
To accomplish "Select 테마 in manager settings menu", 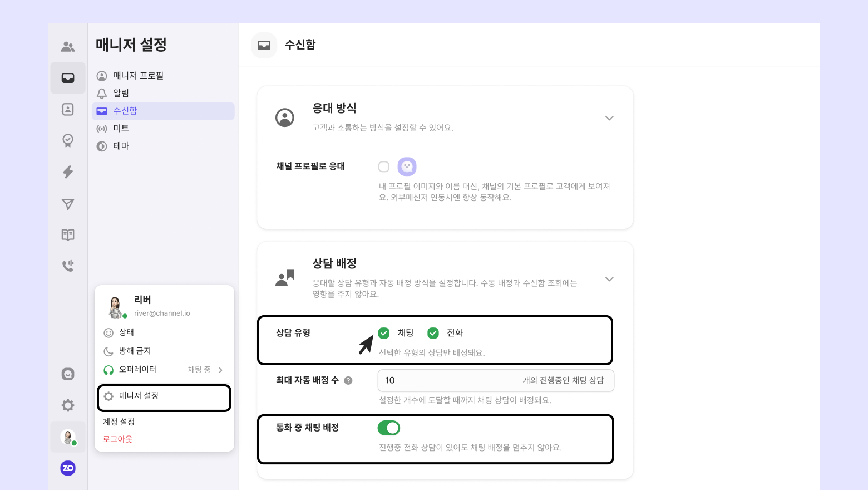I will pos(121,146).
